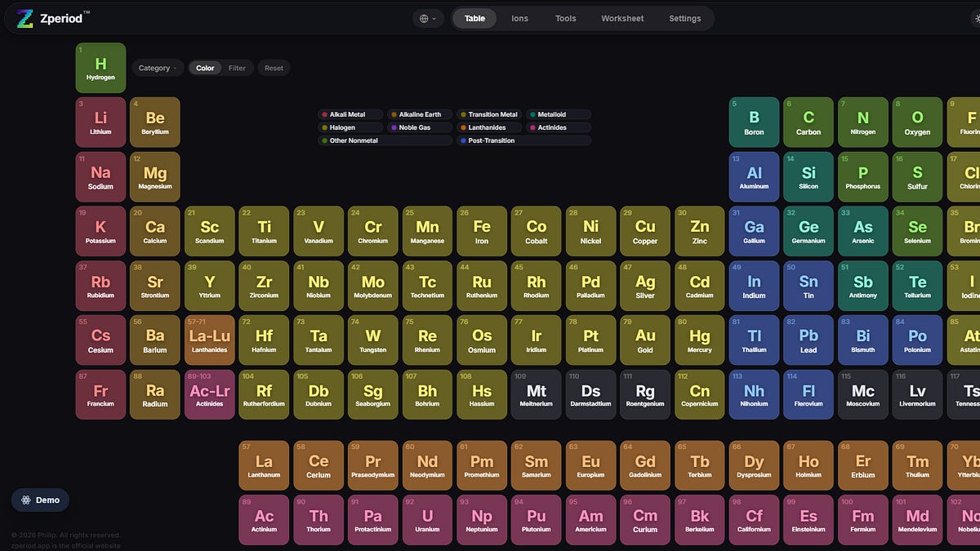Viewport: 980px width, 551px height.
Task: Expand the Ac-Lr Actinides group tile
Action: pyautogui.click(x=210, y=394)
